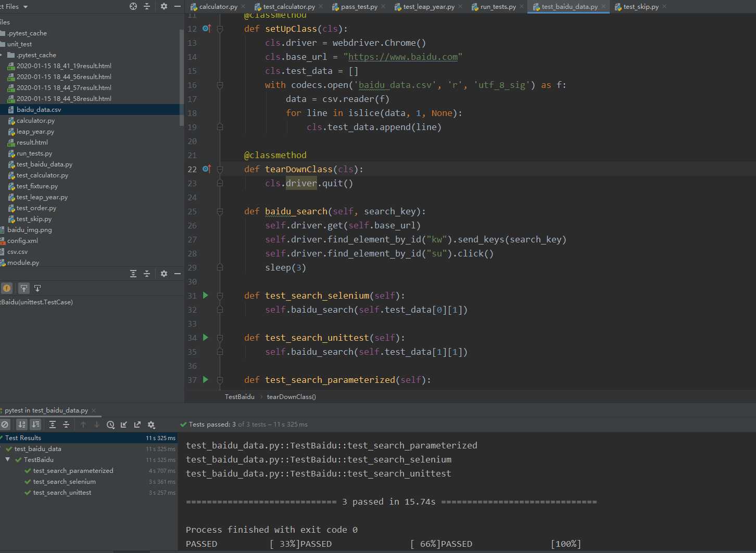
Task: Fold the with codecs.open block
Action: coord(220,85)
